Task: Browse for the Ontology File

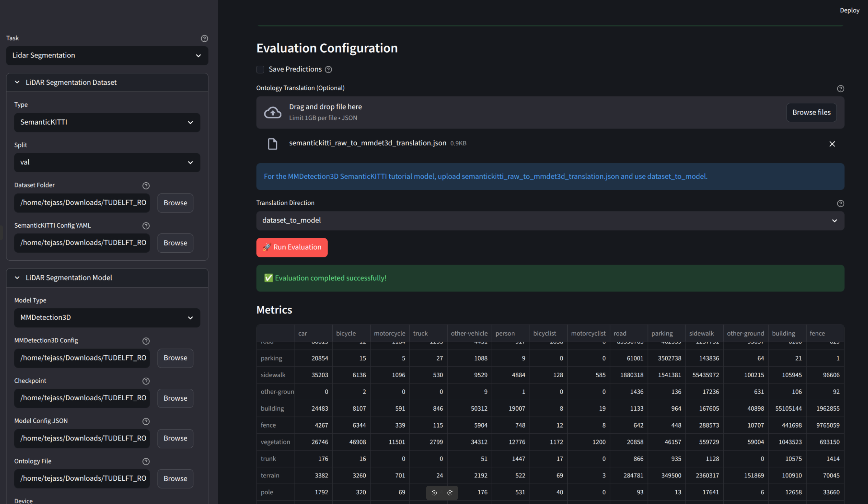Action: (175, 479)
